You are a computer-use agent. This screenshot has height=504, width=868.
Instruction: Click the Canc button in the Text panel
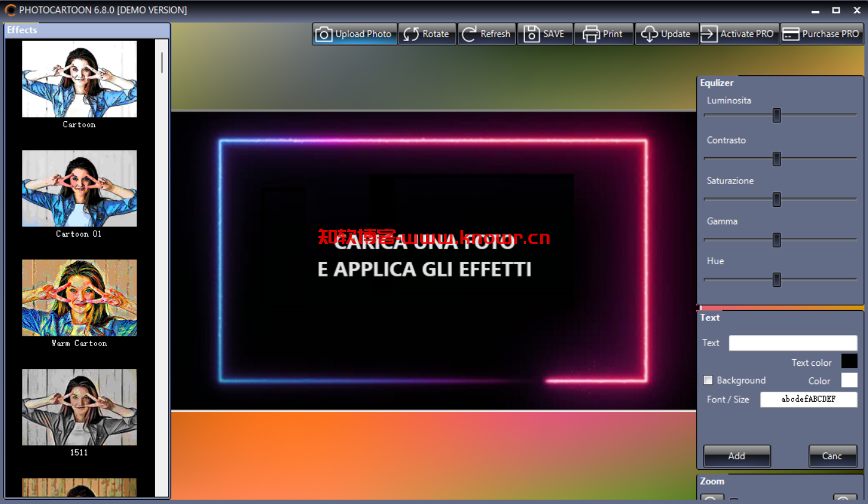[832, 456]
